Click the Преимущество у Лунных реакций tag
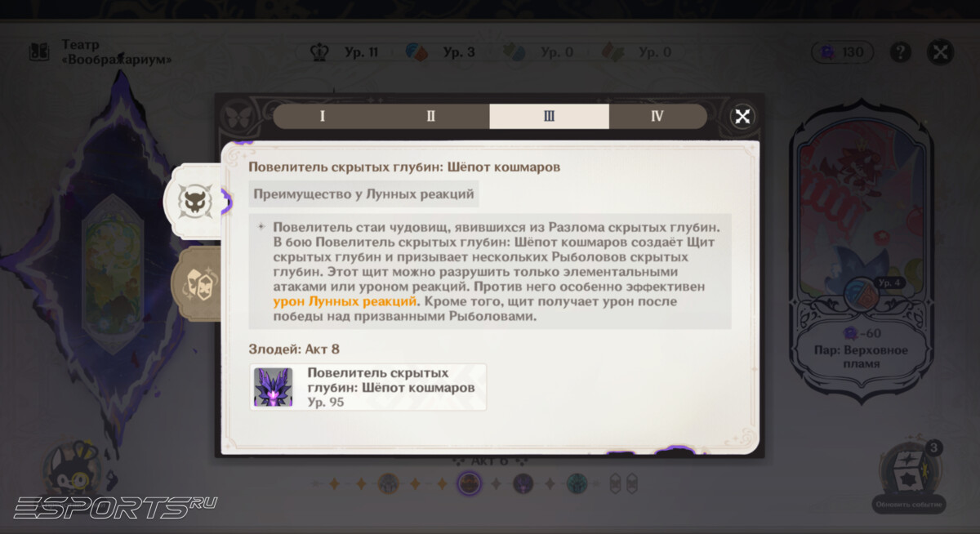Screen dimensions: 980x534 (363, 194)
